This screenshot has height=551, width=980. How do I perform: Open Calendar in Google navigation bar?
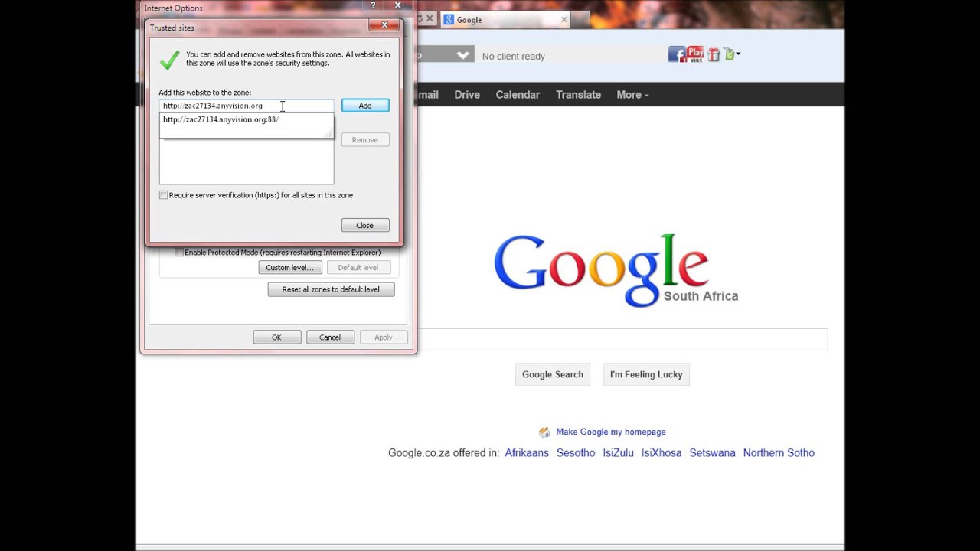[518, 95]
